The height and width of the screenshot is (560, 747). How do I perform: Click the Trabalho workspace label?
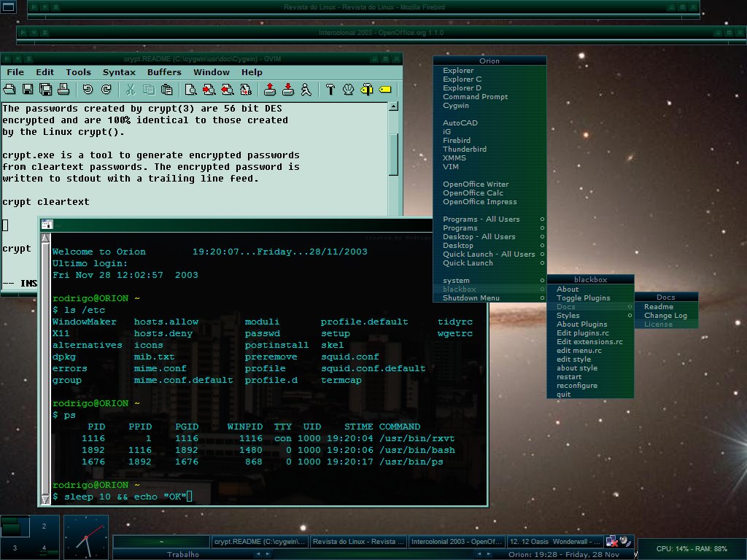pos(183,554)
